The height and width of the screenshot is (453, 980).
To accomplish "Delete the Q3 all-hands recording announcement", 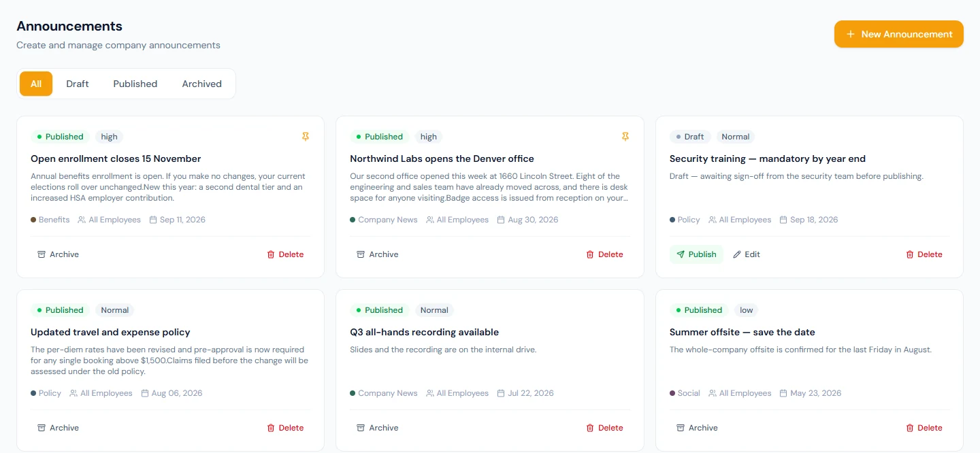I will coord(605,428).
